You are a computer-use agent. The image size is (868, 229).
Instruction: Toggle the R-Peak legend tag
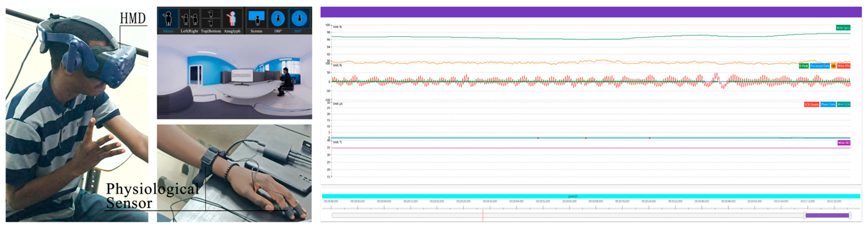(x=804, y=66)
